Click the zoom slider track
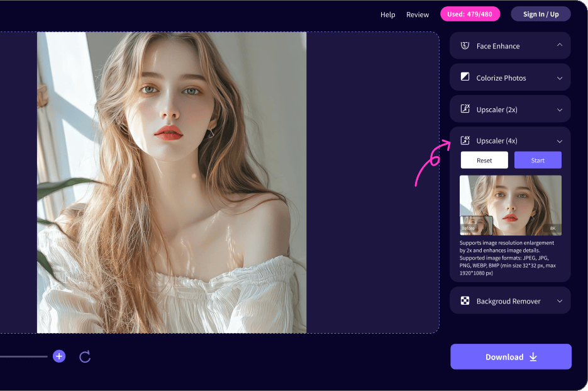This screenshot has height=391, width=588. pyautogui.click(x=24, y=357)
